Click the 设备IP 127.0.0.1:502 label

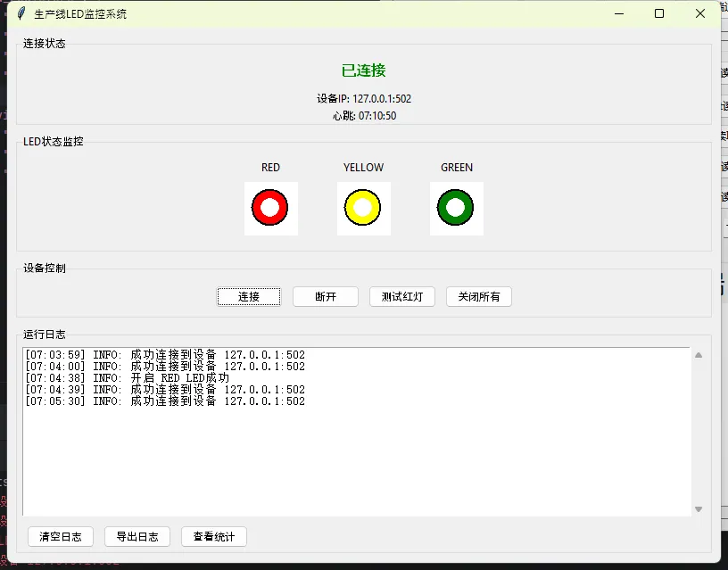(364, 99)
